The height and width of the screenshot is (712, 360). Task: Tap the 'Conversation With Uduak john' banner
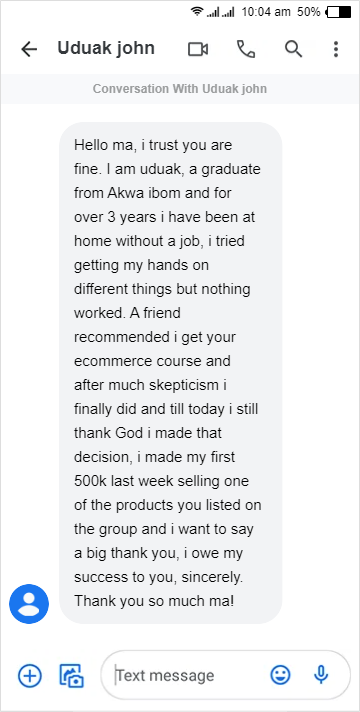pos(180,89)
